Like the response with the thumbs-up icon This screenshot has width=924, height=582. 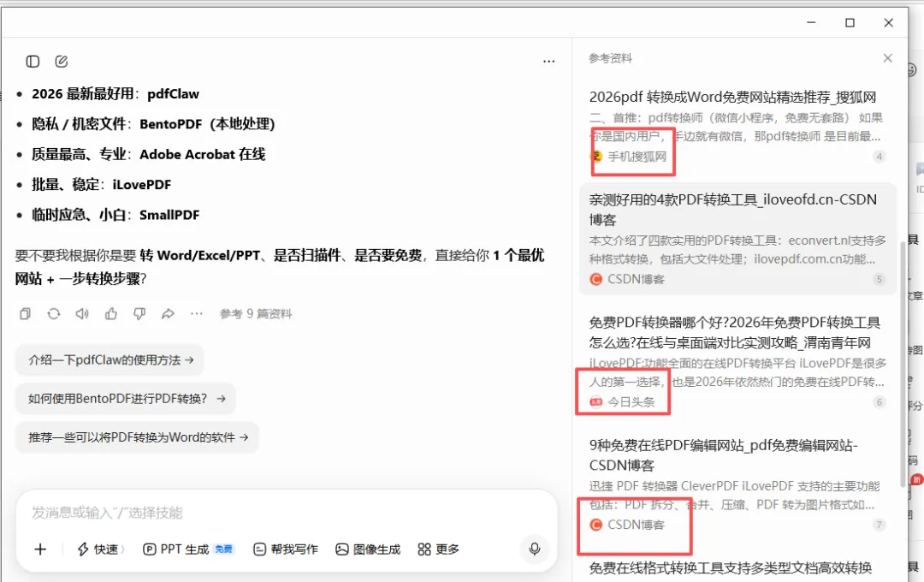110,314
